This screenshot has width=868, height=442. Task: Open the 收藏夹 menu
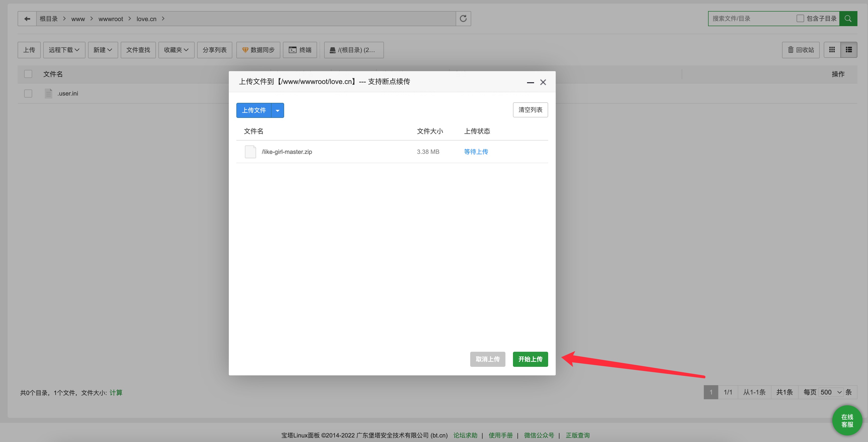(176, 50)
